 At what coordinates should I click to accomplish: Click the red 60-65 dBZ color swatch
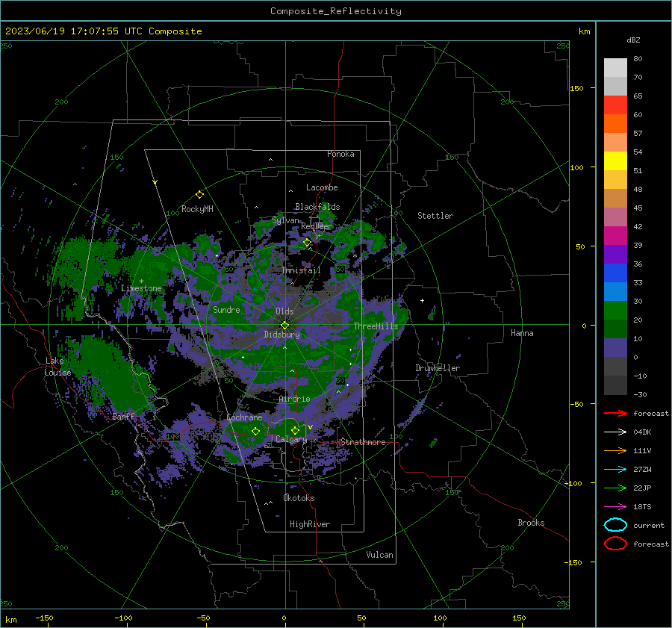tap(615, 105)
